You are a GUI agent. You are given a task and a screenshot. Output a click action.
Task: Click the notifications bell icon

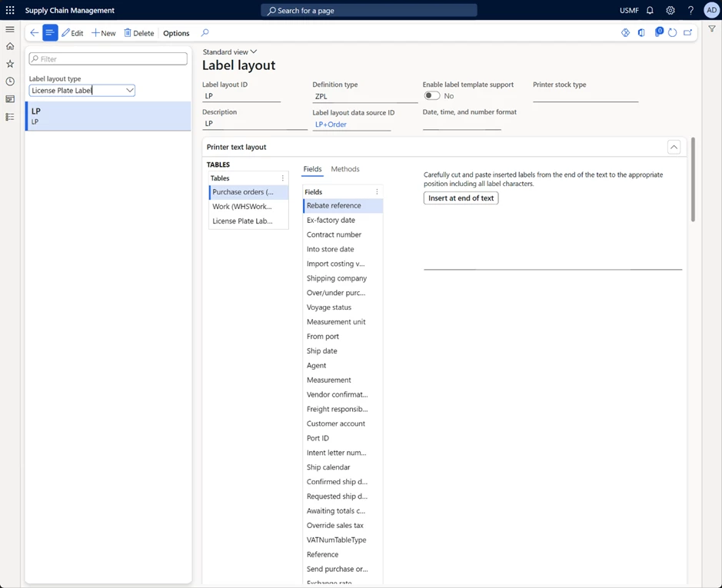650,11
